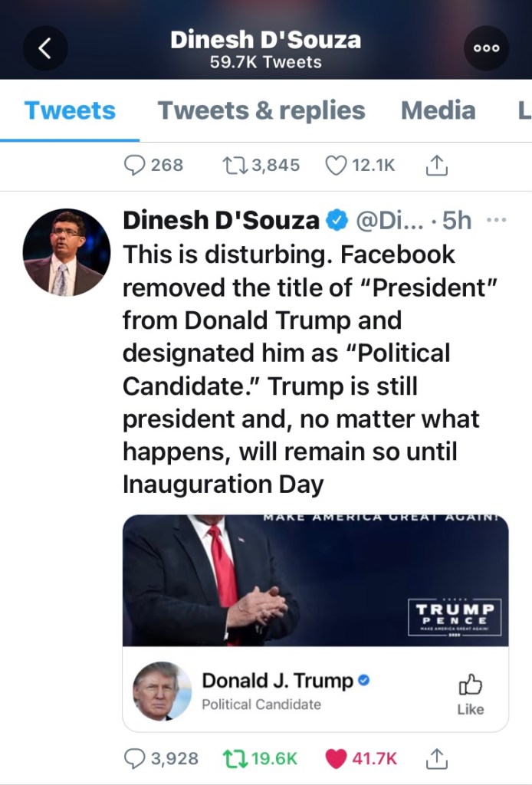Open the Media tab

coord(438,111)
